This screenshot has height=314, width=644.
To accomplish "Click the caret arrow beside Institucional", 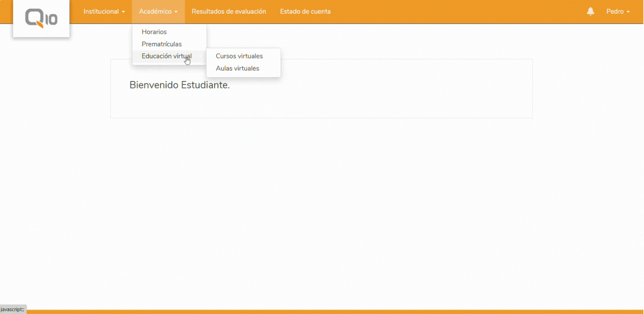I will pyautogui.click(x=124, y=12).
